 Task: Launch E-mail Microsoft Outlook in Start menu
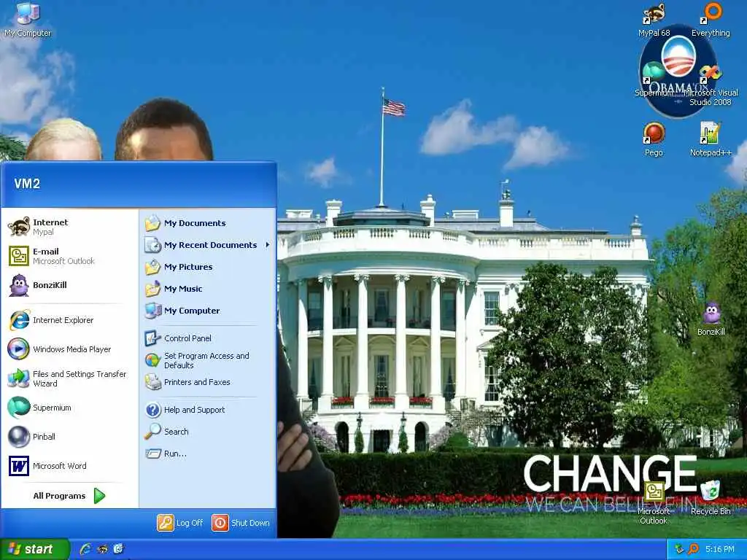(x=69, y=256)
